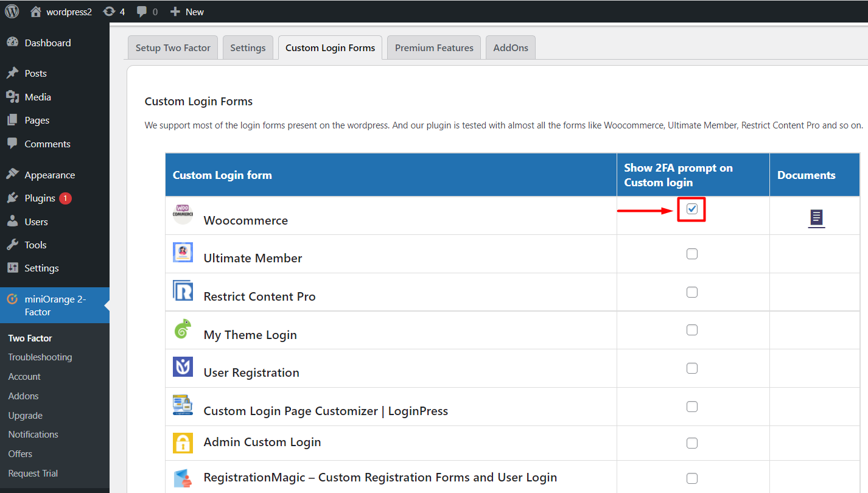Open the miniOrange 2-Factor menu
This screenshot has height=493, width=868.
55,305
